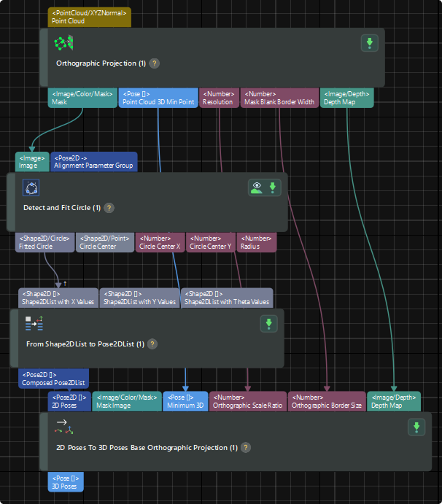
Task: Select the Composed Pose2DList output port
Action: (53, 379)
